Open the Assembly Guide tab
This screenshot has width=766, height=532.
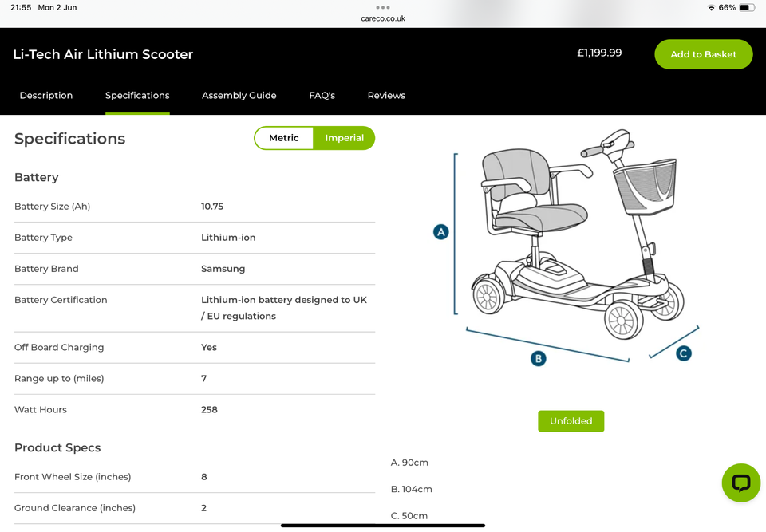(239, 95)
